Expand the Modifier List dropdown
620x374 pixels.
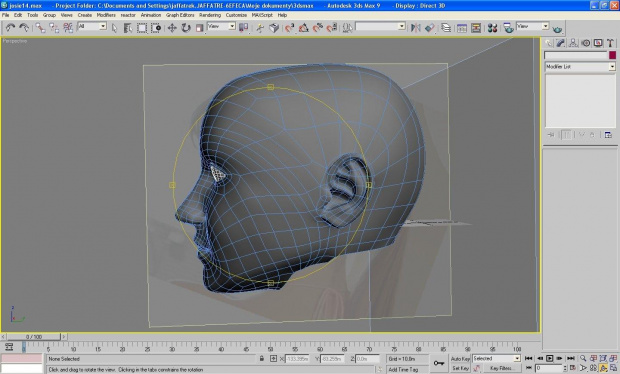point(612,66)
